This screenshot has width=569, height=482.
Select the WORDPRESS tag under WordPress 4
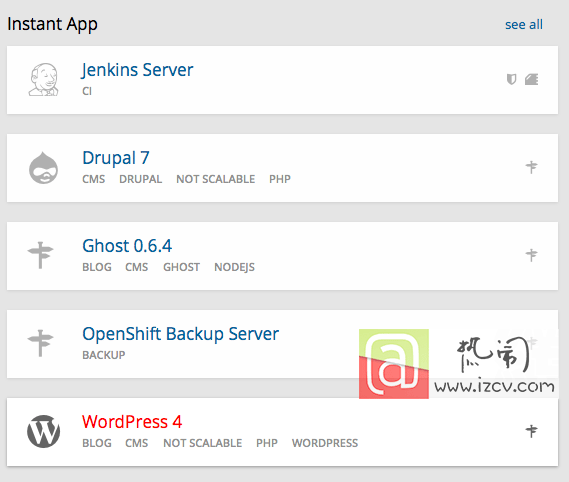[325, 443]
